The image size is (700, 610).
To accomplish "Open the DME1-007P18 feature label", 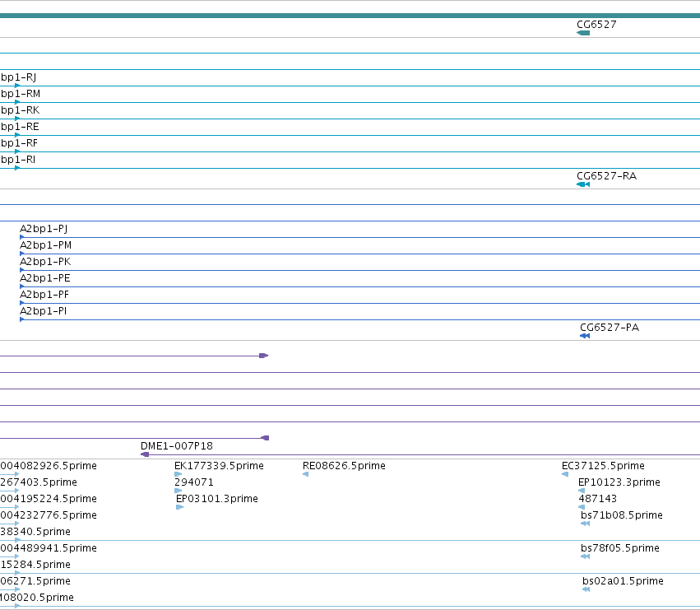I will (177, 446).
